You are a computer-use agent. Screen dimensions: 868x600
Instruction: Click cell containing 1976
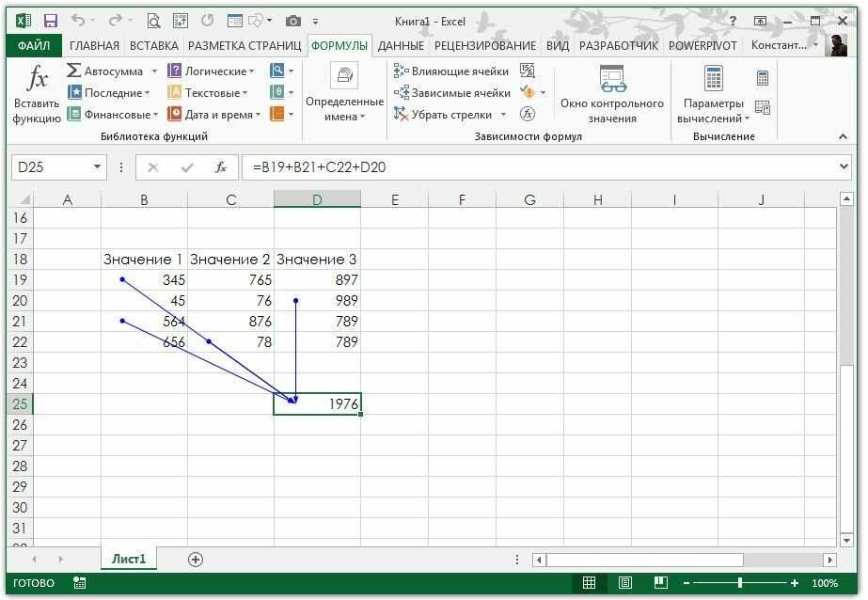(317, 404)
